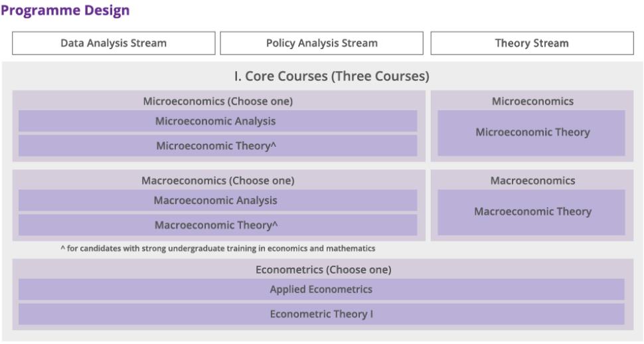Select the Econometric Theory I course
This screenshot has width=644, height=344.
(x=321, y=314)
